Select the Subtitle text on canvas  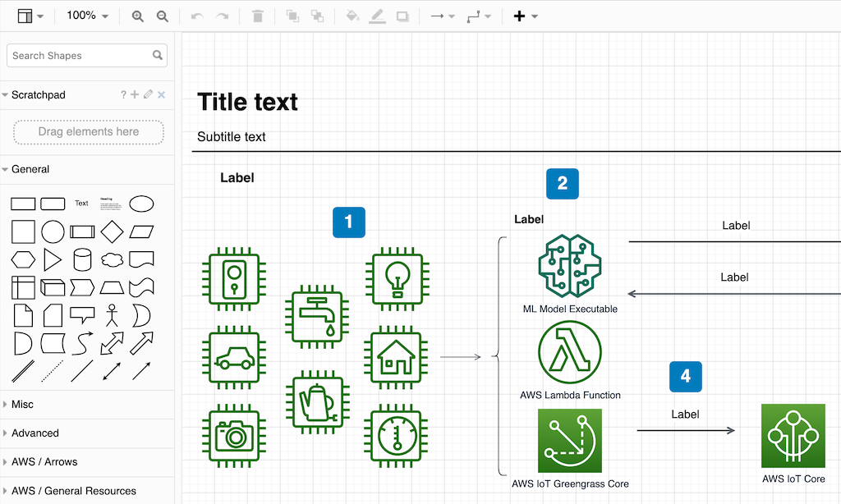point(231,137)
